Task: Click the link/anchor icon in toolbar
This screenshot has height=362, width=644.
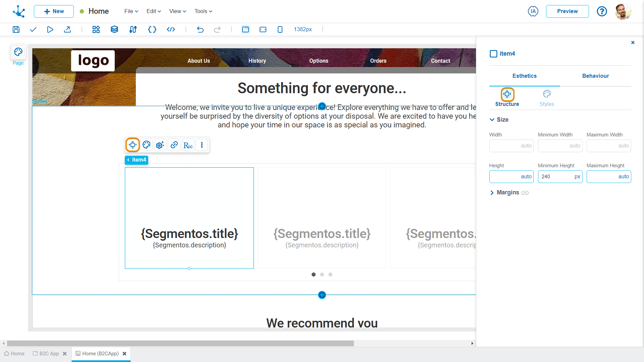Action: (174, 145)
